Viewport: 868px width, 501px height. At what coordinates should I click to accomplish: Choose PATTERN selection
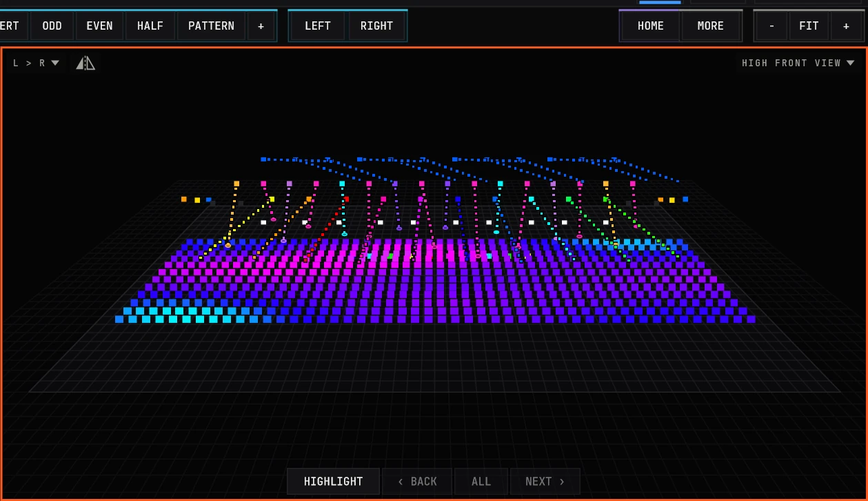point(211,26)
